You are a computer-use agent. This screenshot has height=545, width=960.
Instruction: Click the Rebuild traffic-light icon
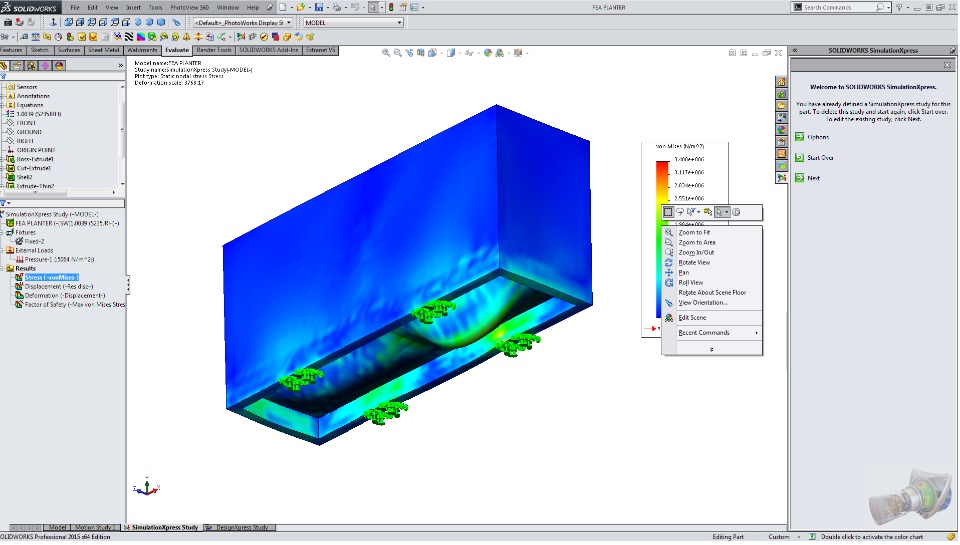(391, 7)
